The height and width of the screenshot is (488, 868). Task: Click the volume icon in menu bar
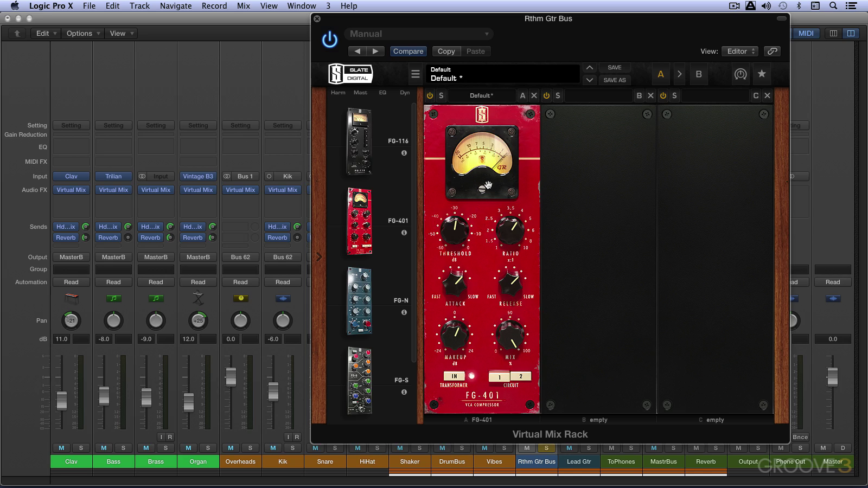click(766, 5)
